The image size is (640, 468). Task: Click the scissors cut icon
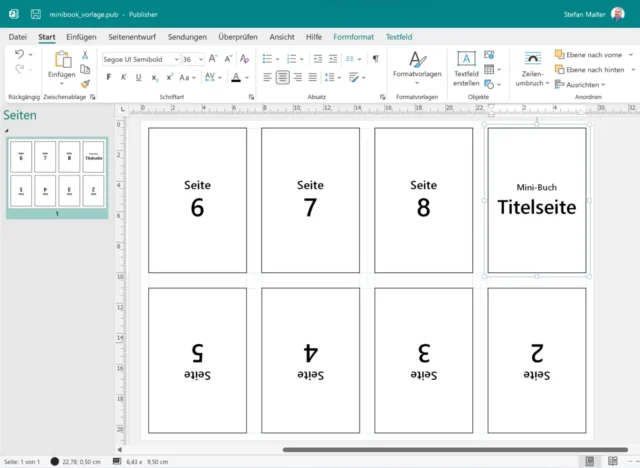[85, 54]
